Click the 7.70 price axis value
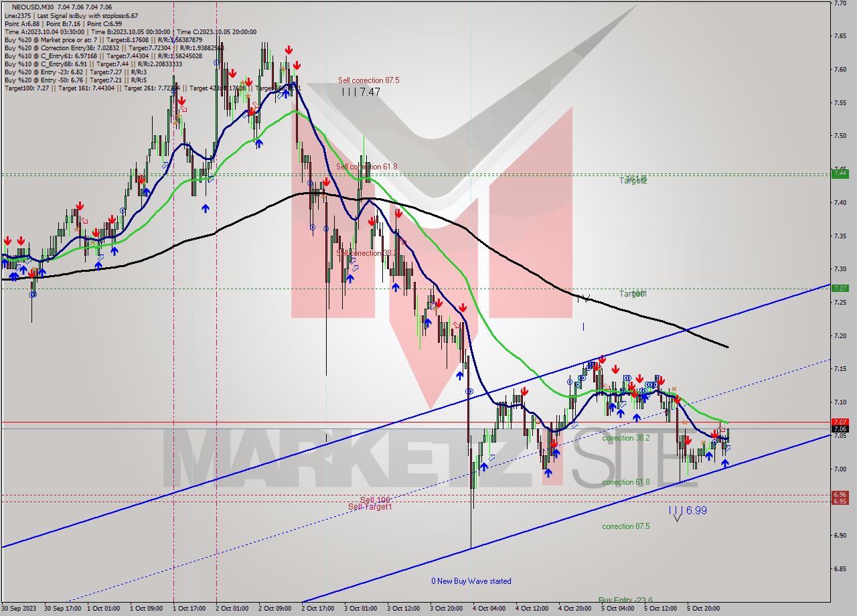This screenshot has width=857, height=616. point(841,3)
